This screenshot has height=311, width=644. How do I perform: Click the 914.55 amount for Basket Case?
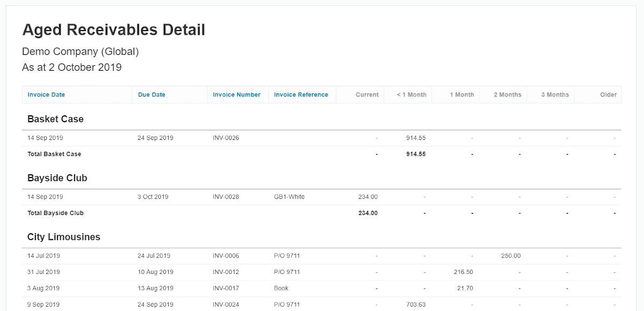(416, 138)
